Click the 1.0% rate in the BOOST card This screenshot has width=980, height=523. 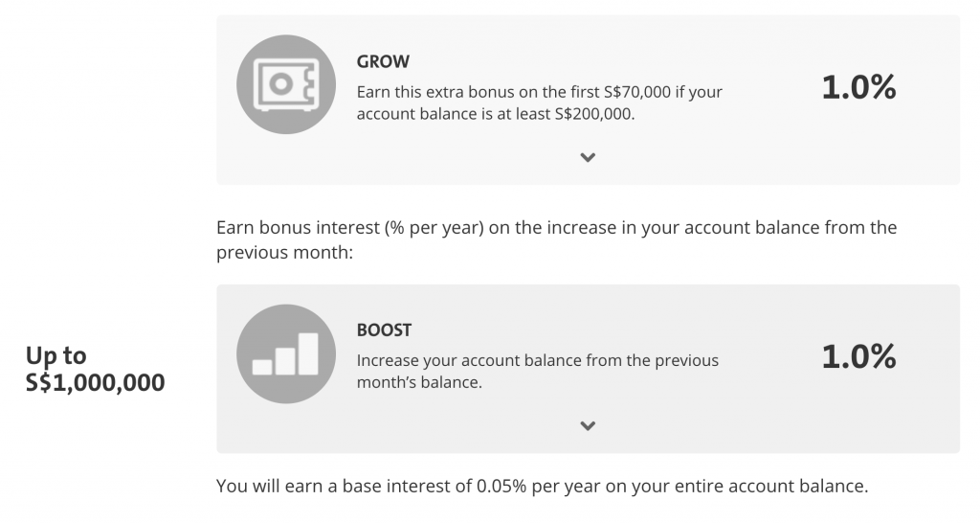tap(858, 356)
